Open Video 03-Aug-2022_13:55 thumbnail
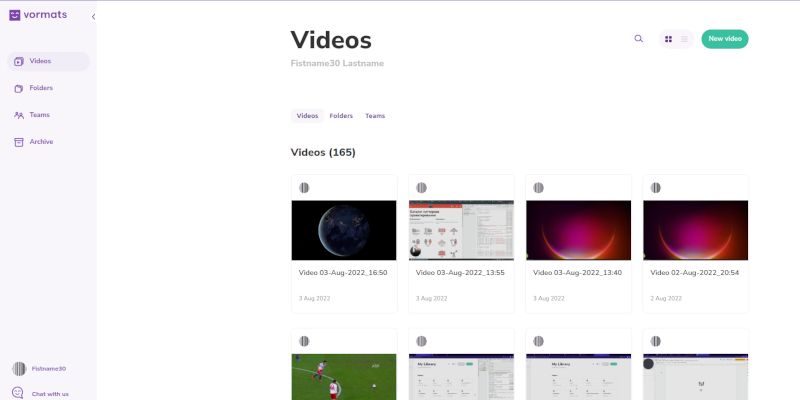The width and height of the screenshot is (800, 400). pos(461,230)
